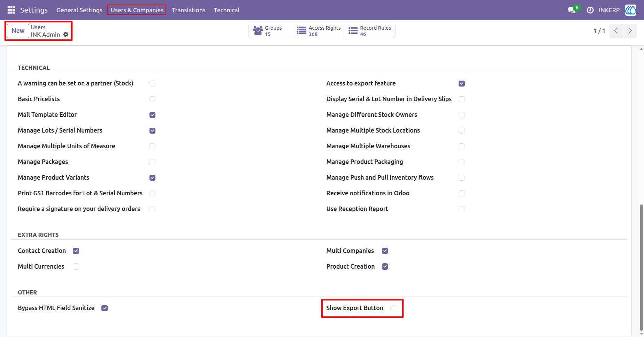
Task: Open the activities clock icon
Action: 590,10
